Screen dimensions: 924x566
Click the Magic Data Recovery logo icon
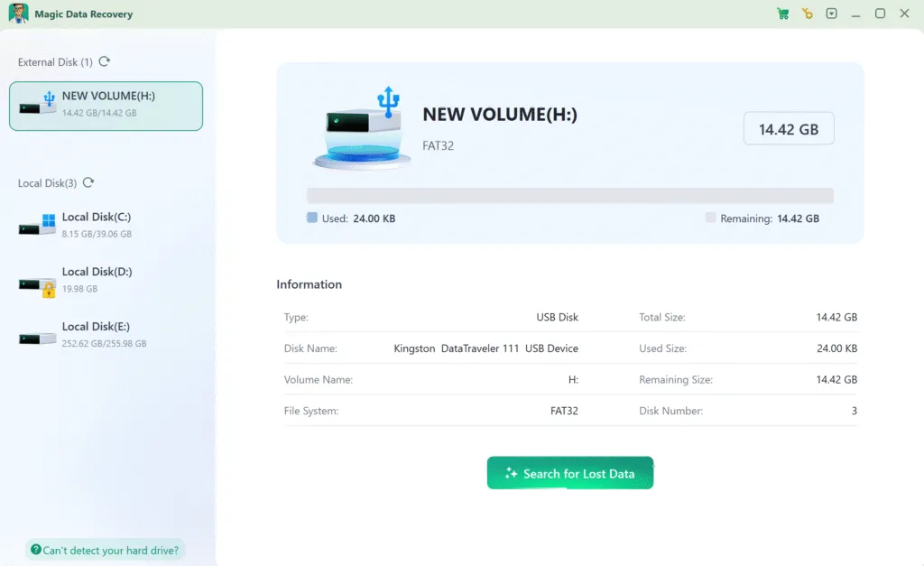20,14
